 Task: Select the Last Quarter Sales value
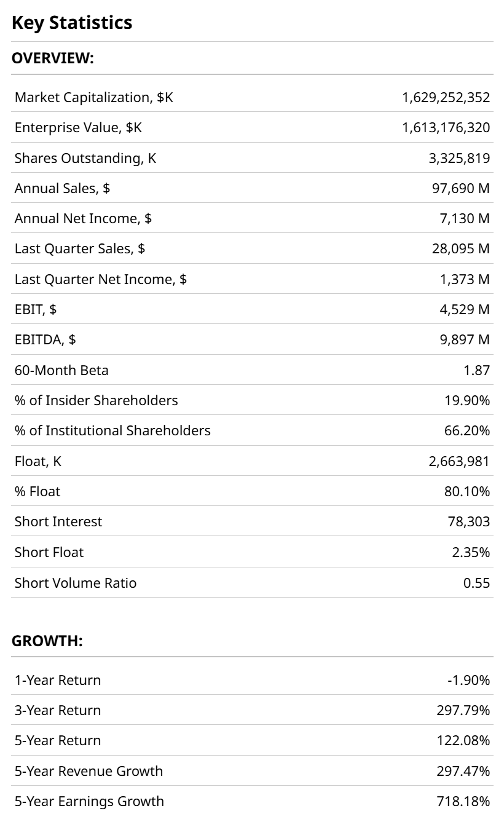click(461, 248)
